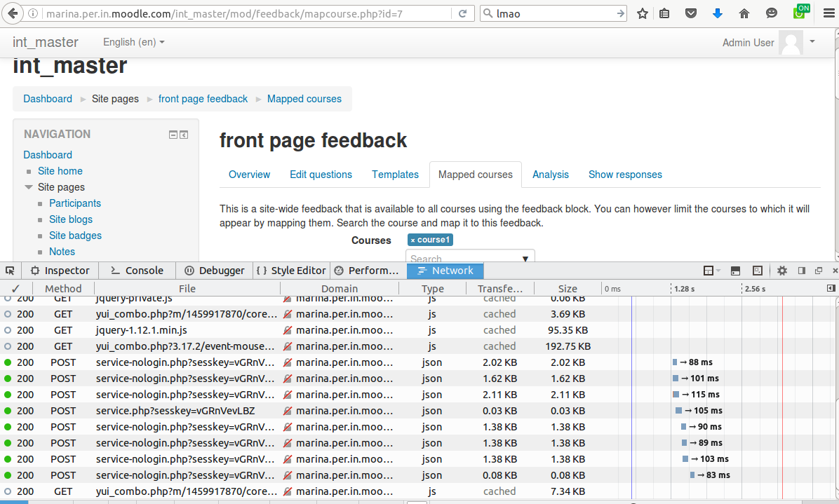This screenshot has width=839, height=504.
Task: Save page to Pocket
Action: (691, 13)
